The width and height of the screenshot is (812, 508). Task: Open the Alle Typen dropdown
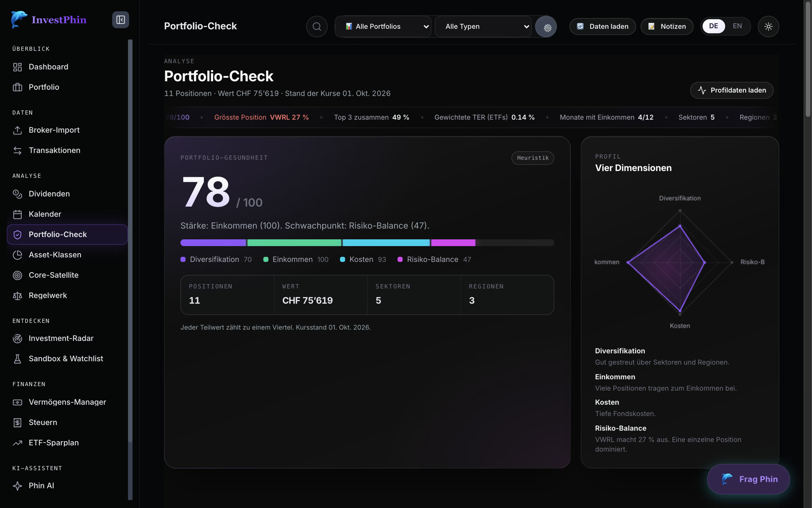(x=483, y=27)
